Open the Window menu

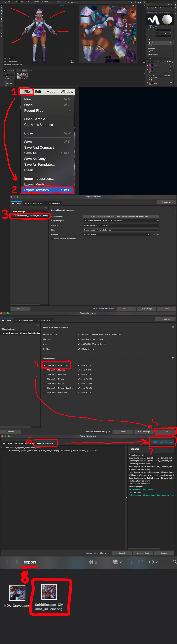67,92
